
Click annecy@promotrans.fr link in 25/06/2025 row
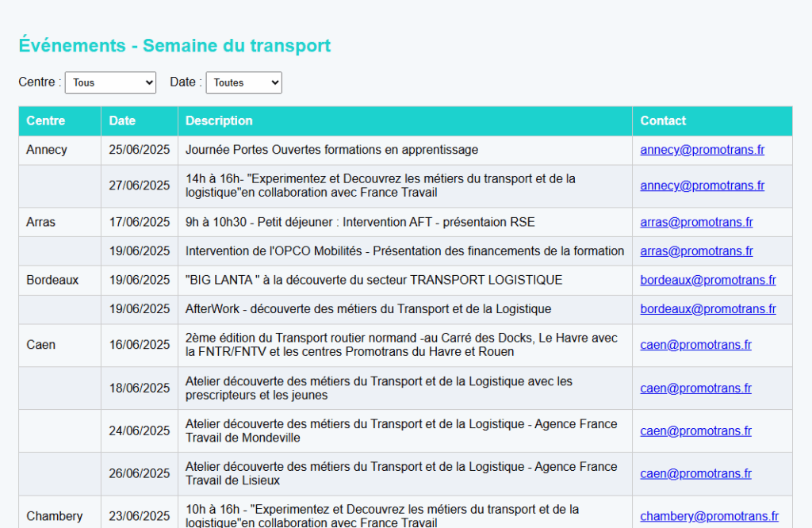(703, 150)
